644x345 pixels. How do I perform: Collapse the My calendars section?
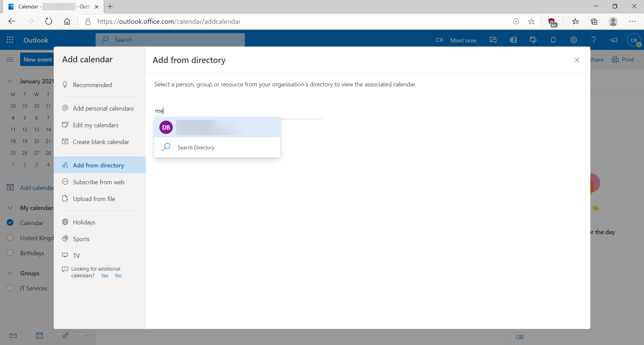[10, 208]
